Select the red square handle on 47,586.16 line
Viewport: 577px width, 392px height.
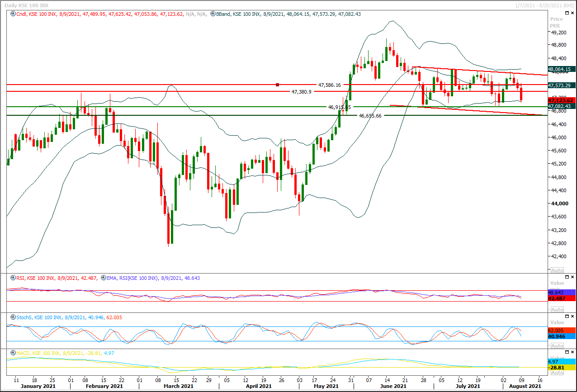(278, 85)
